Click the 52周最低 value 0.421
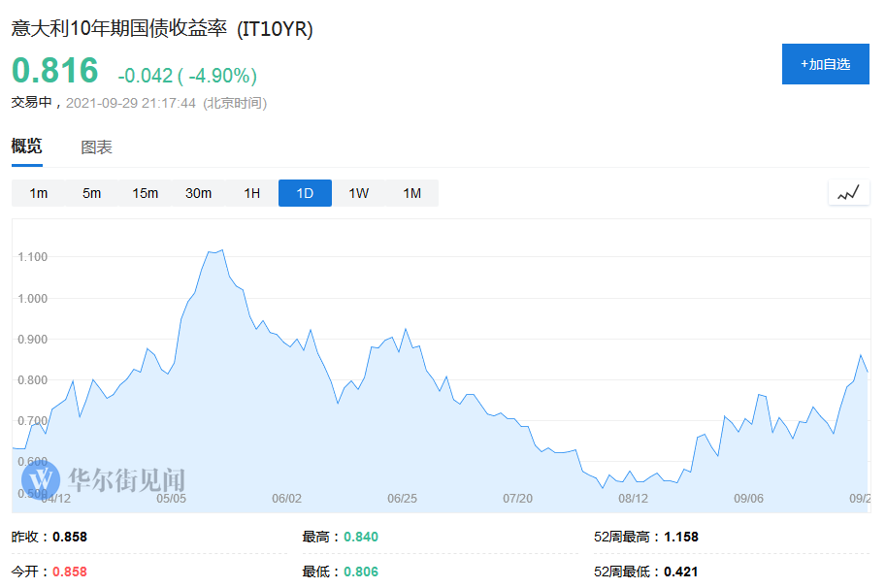The height and width of the screenshot is (588, 886). click(681, 572)
